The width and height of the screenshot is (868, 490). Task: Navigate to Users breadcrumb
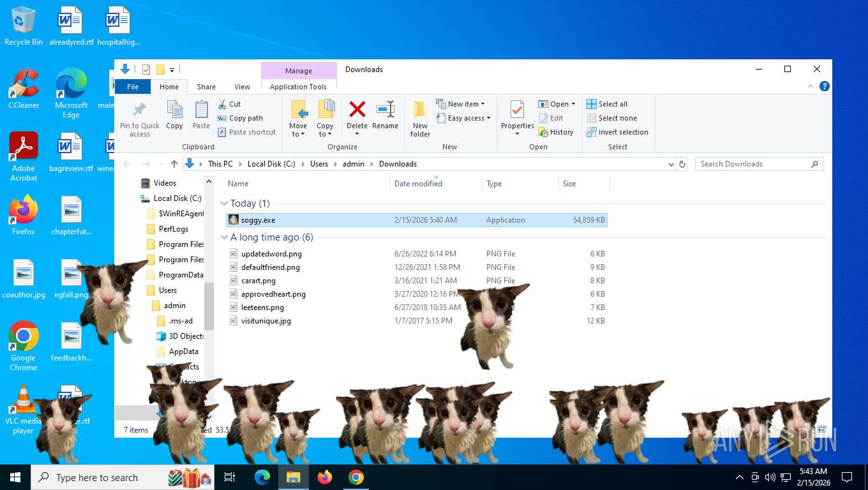tap(319, 164)
